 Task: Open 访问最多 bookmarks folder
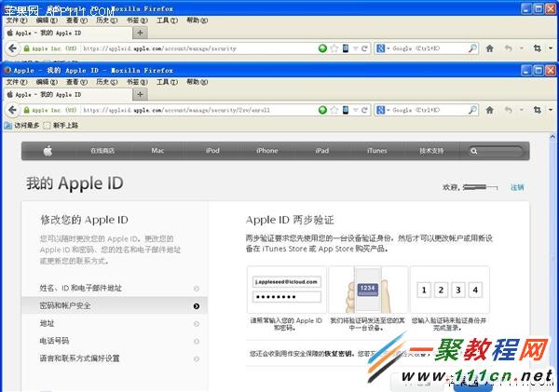click(x=22, y=126)
